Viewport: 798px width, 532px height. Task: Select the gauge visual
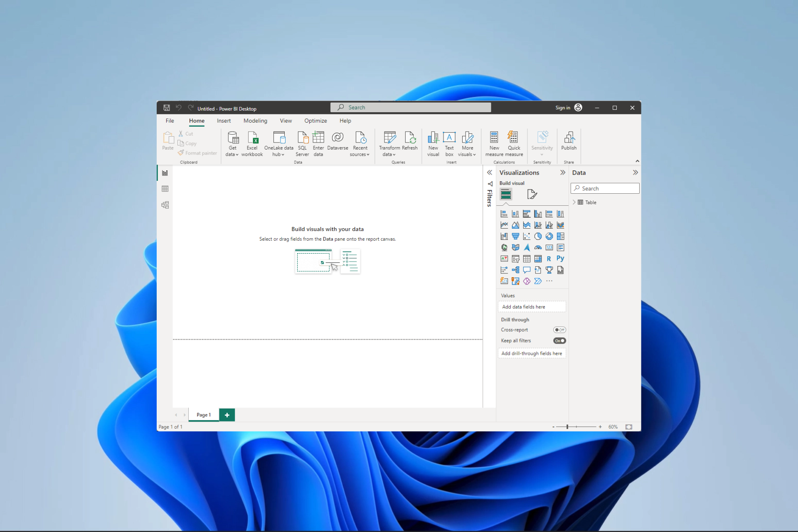538,248
